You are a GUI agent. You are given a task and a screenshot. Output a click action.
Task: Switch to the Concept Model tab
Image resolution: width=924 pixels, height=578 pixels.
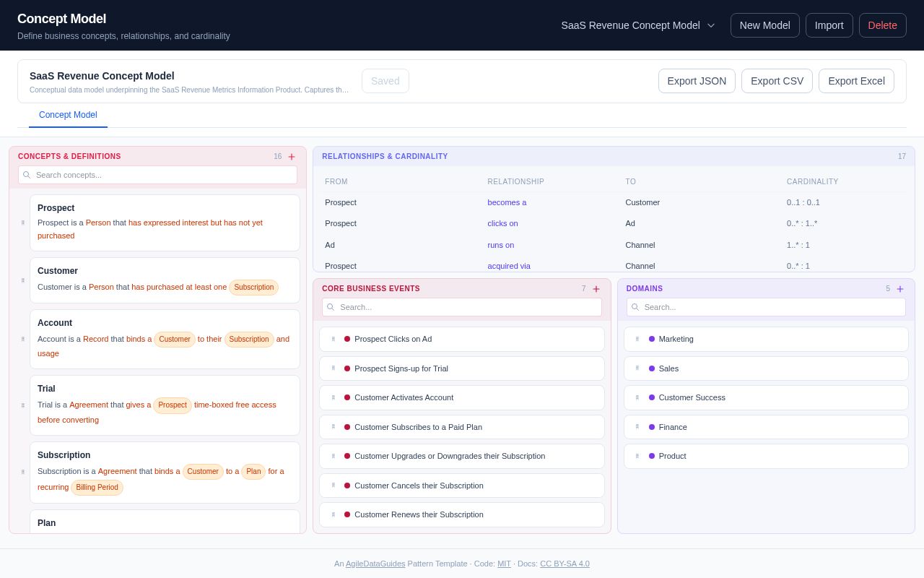click(x=68, y=115)
